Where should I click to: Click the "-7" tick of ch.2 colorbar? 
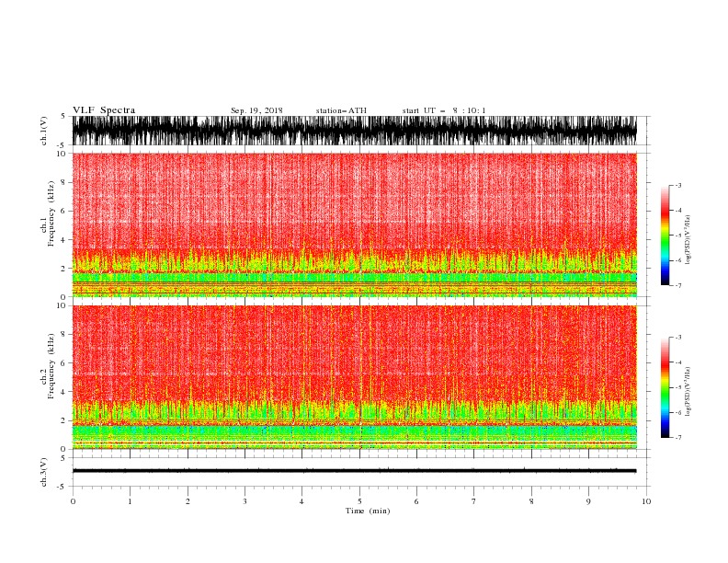677,437
